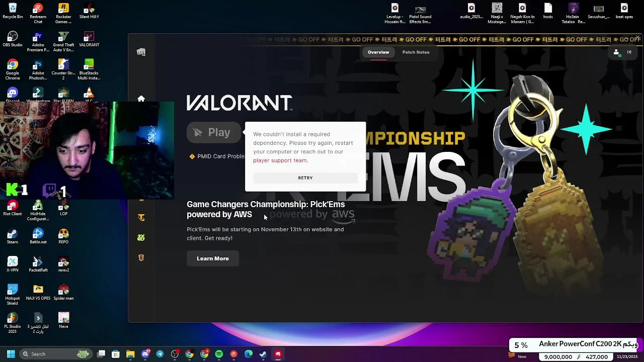Open Spider man desktop icon

click(x=63, y=293)
